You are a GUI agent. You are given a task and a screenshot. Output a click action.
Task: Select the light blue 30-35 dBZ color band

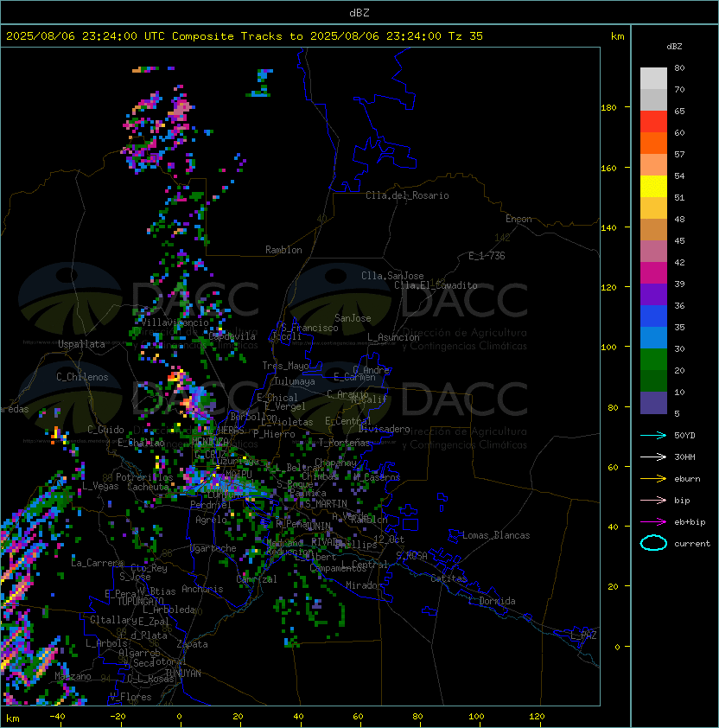point(653,338)
